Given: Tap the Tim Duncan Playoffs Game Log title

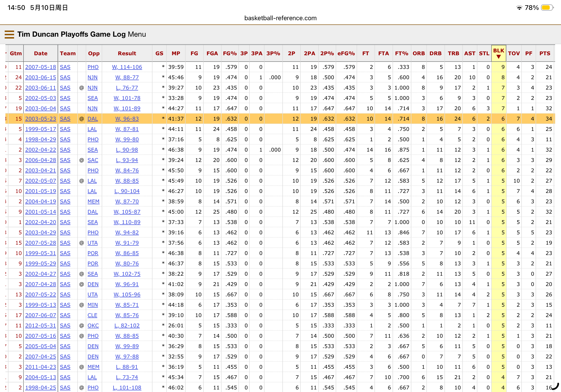Looking at the screenshot, I should click(71, 34).
